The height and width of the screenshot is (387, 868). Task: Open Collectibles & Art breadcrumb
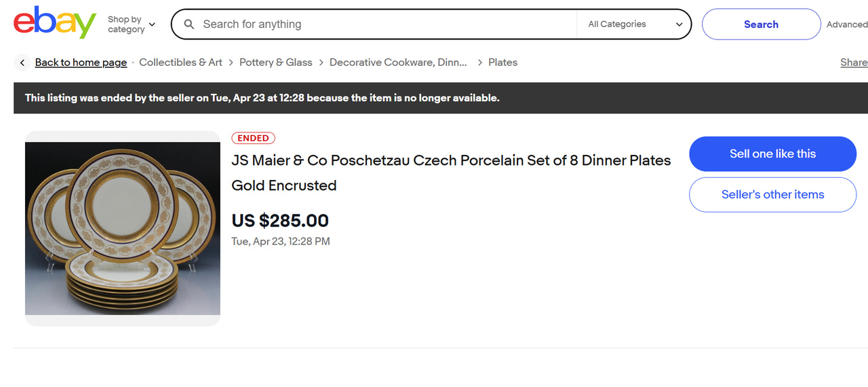click(x=180, y=62)
